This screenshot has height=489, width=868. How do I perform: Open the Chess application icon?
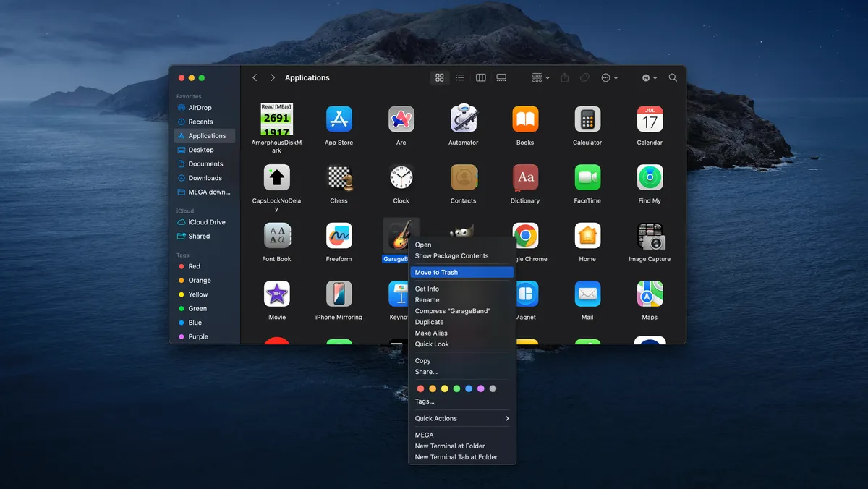coord(339,178)
